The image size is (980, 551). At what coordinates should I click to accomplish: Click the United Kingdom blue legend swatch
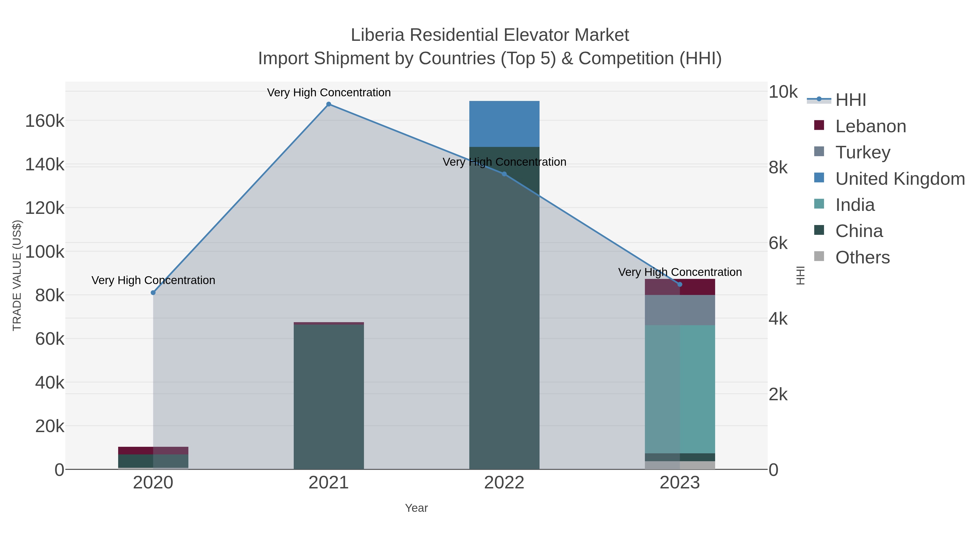pos(819,178)
